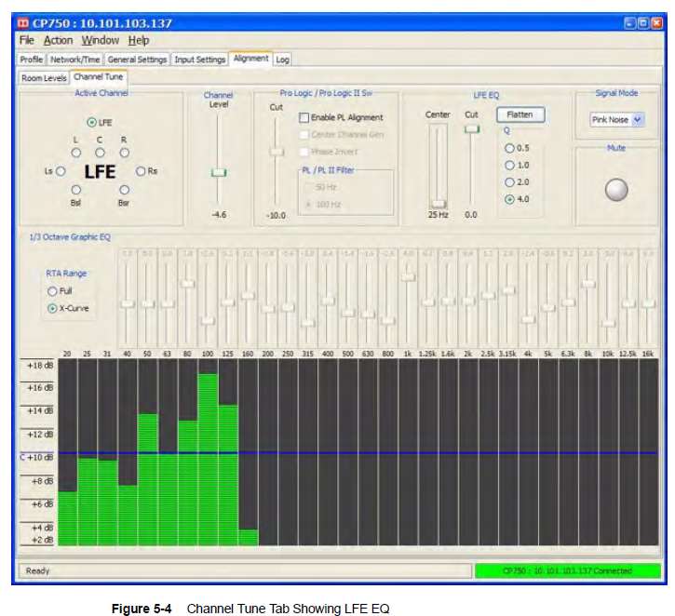This screenshot has height=616, width=675.
Task: Click the 1k graphic EQ slider
Action: (x=408, y=277)
